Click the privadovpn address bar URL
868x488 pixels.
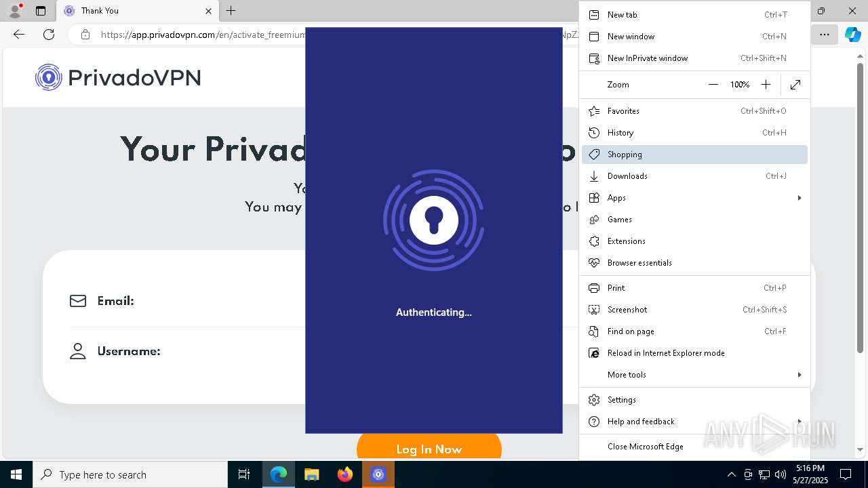[203, 35]
